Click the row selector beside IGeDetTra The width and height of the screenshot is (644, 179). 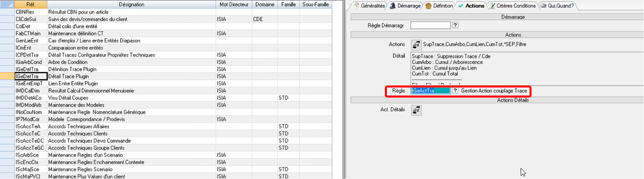point(7,76)
